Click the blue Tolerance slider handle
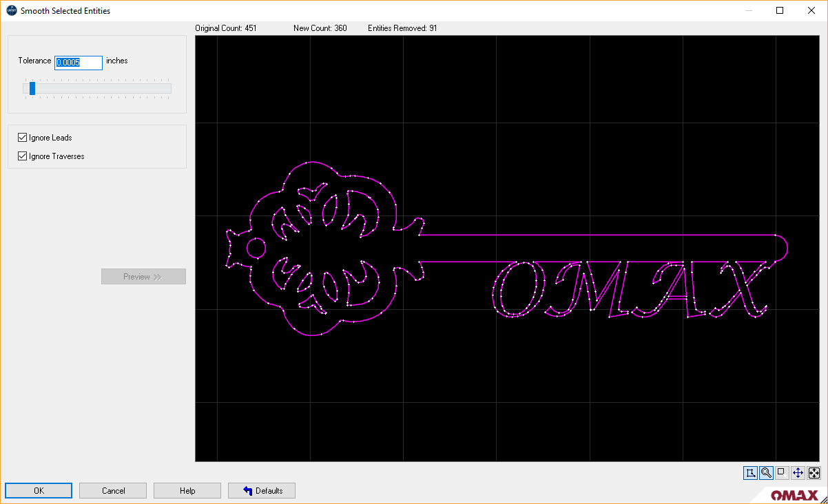The height and width of the screenshot is (504, 828). 32,88
